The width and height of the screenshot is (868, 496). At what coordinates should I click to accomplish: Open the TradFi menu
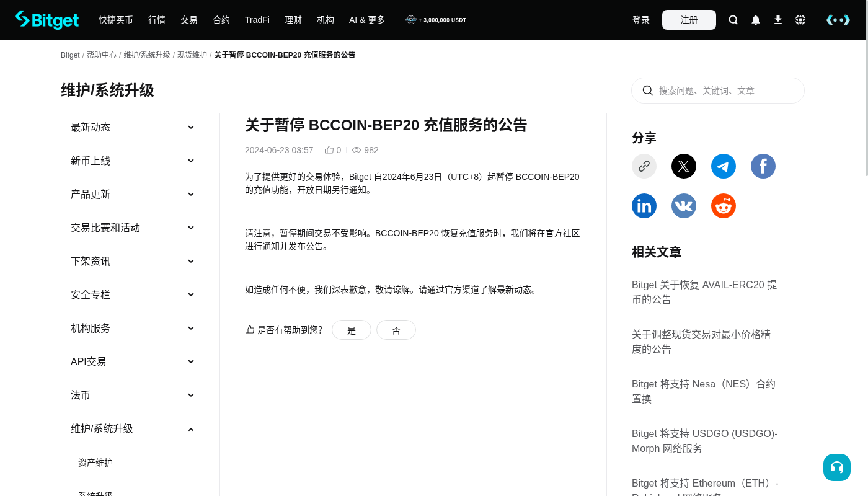click(257, 20)
